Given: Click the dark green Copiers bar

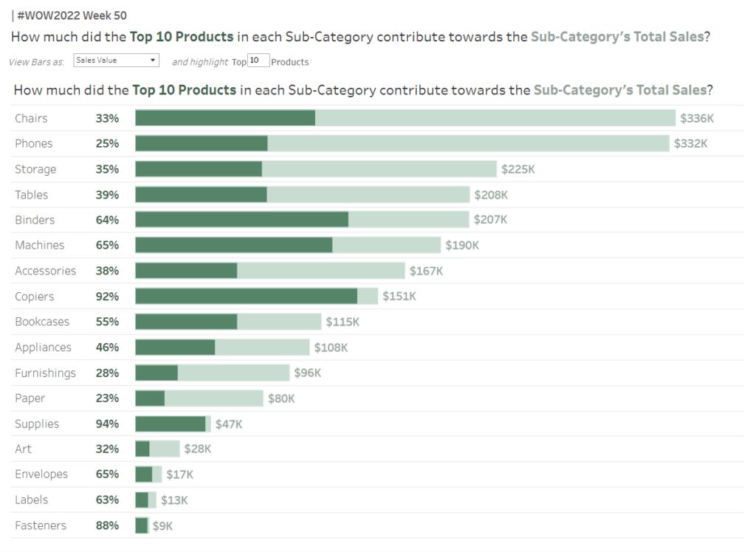Looking at the screenshot, I should click(x=246, y=297).
